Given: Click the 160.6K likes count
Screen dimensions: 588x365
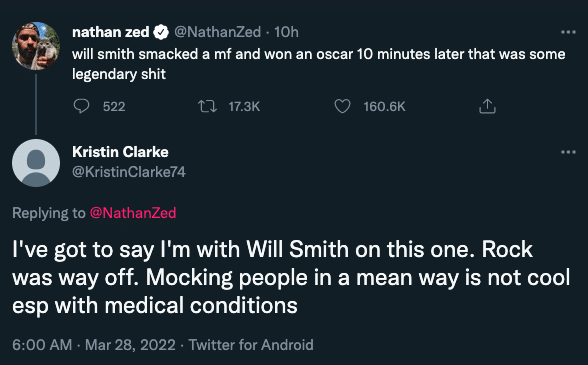Looking at the screenshot, I should click(384, 107).
